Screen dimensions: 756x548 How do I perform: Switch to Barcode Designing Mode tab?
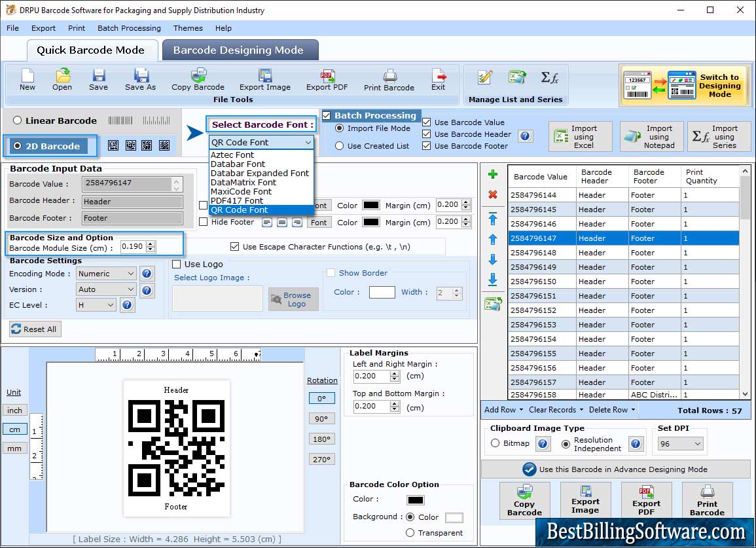tap(240, 50)
